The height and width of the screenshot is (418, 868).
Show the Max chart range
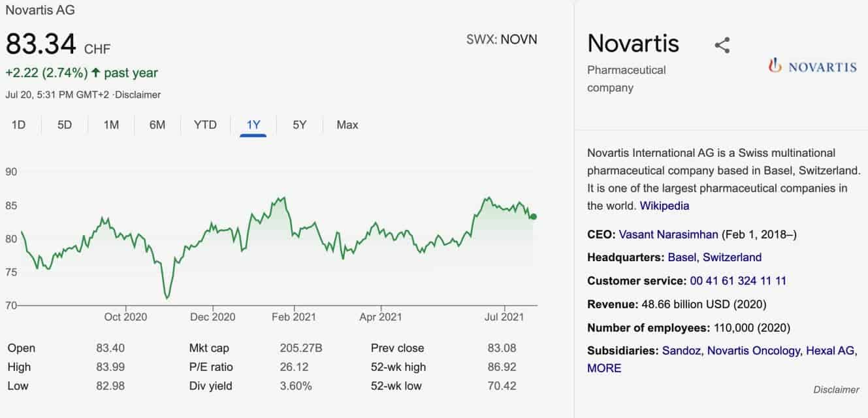click(x=347, y=125)
